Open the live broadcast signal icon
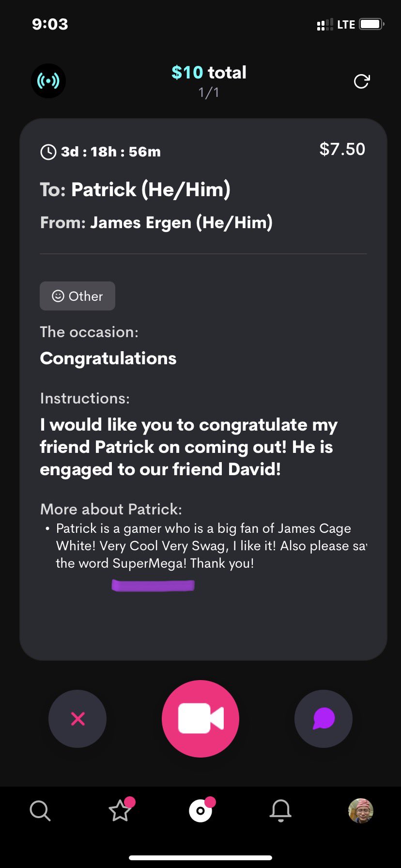 click(48, 81)
